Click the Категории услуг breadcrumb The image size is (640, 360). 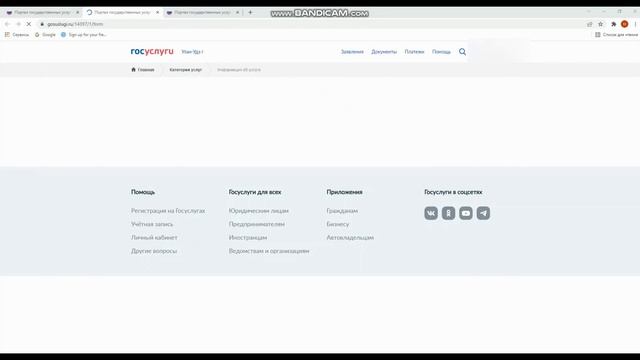[186, 70]
